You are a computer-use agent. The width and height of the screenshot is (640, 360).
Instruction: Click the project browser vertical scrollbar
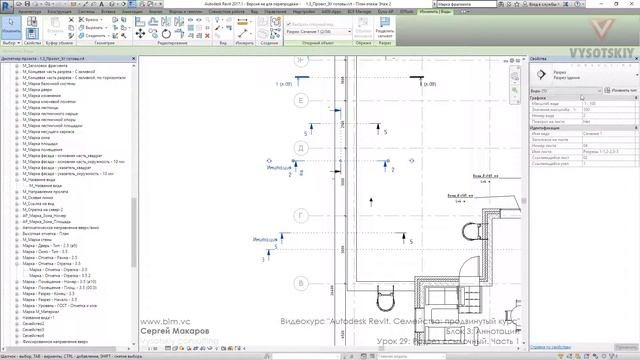pyautogui.click(x=133, y=232)
